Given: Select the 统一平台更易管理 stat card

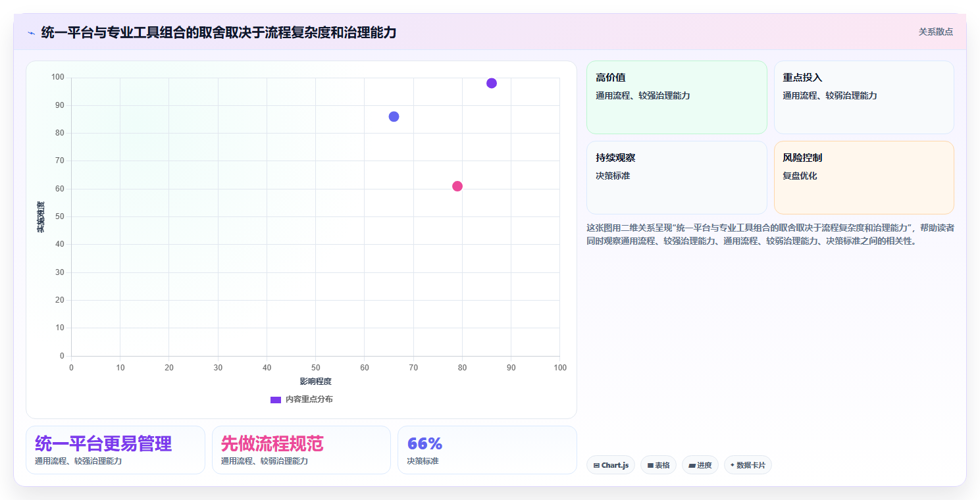Looking at the screenshot, I should click(x=115, y=450).
